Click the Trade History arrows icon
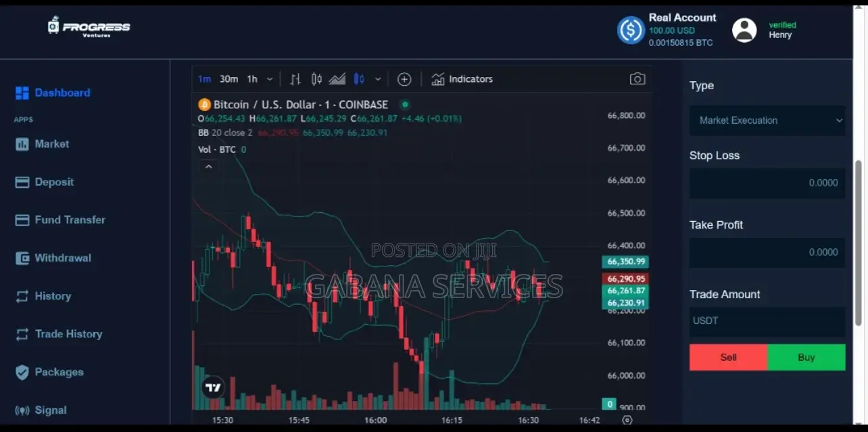Screen dimensions: 868x432 pos(22,334)
